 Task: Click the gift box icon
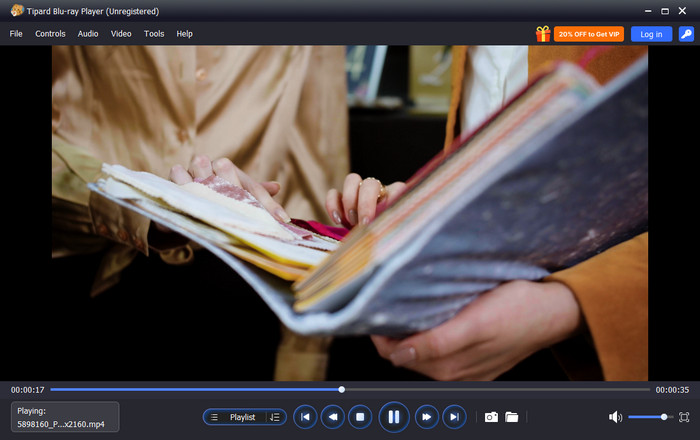(544, 34)
